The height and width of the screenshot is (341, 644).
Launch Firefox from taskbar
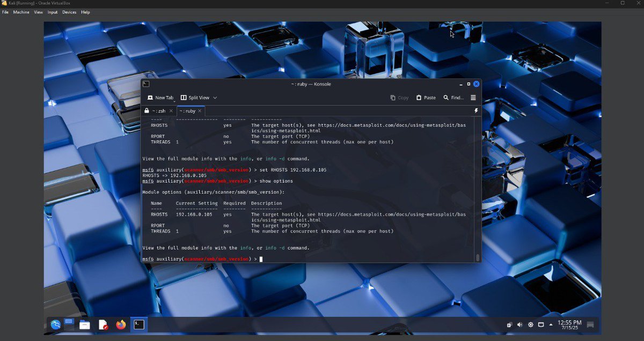121,324
